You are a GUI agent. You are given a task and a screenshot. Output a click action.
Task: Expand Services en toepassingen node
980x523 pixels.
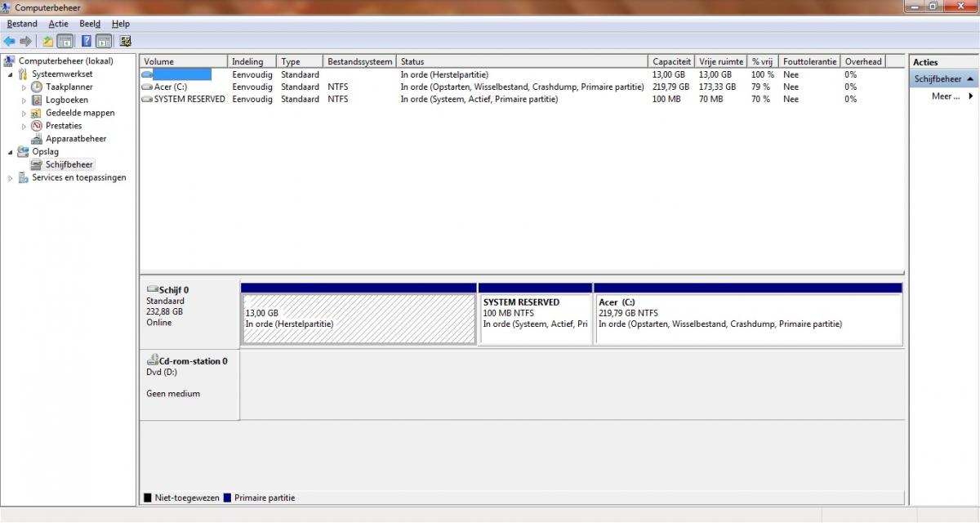coord(11,177)
